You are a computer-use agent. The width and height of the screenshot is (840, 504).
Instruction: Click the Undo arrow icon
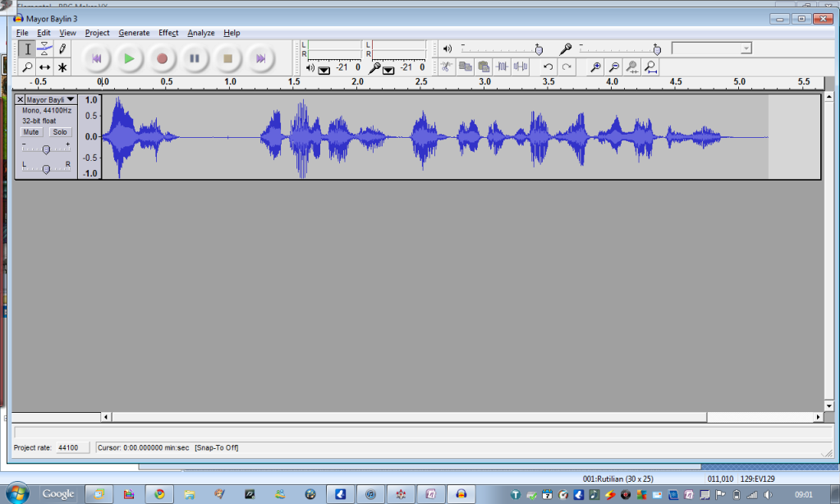tap(548, 67)
